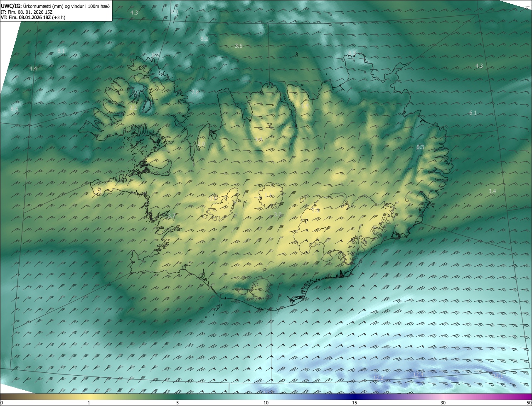This screenshot has height=406, width=532.
Task: Click the 7.8 value label on the map
Action: point(195,92)
